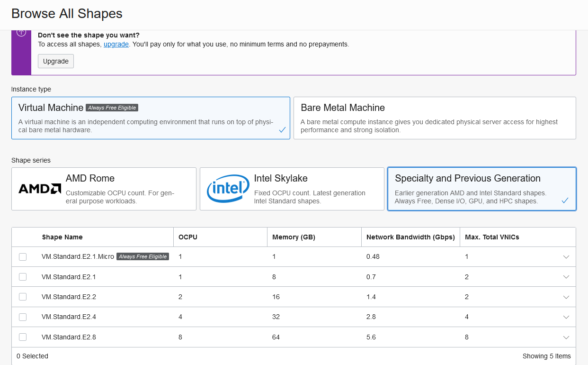Show details of VM.Standard.E2.4 via chevron
The width and height of the screenshot is (588, 365).
(566, 317)
